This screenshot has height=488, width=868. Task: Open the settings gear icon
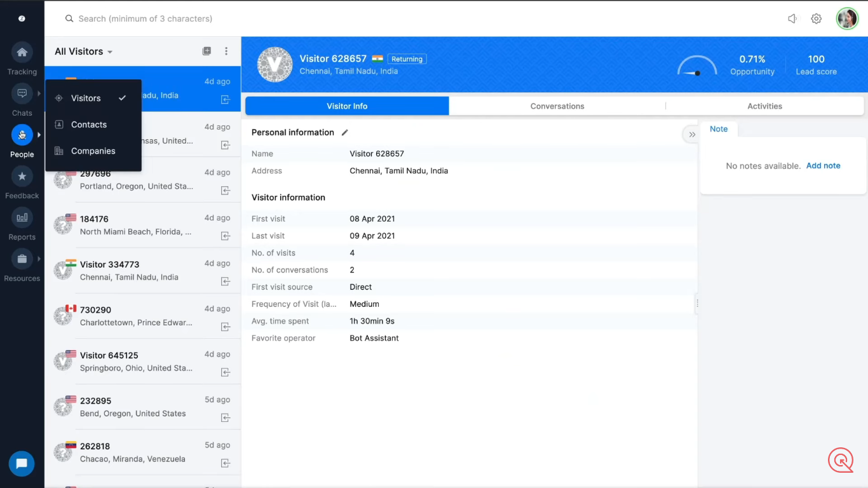point(817,18)
